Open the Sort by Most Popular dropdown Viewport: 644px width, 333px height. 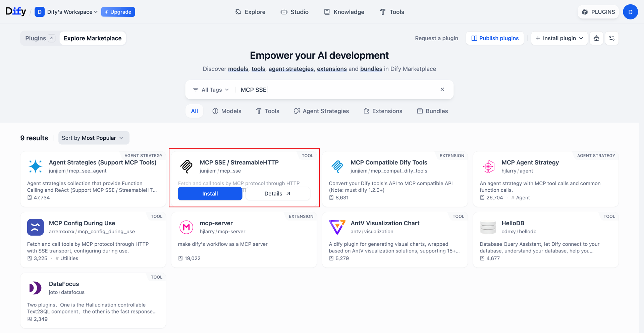94,138
